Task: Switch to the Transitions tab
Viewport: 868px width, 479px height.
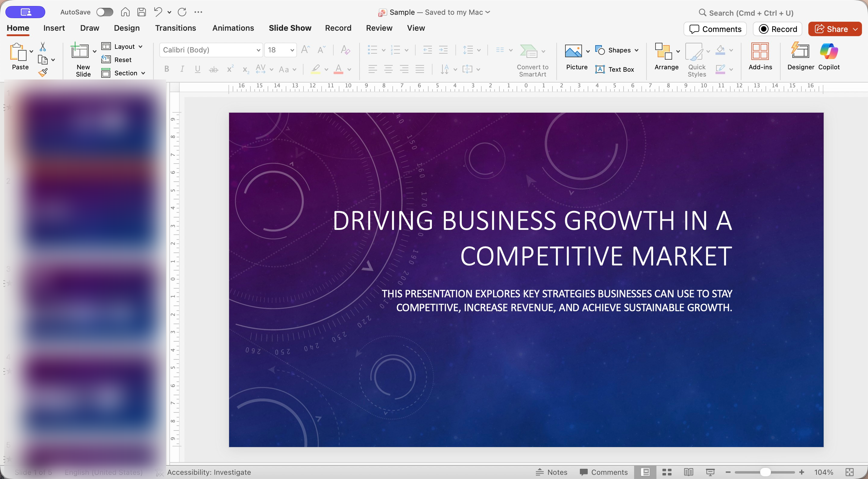Action: 175,28
